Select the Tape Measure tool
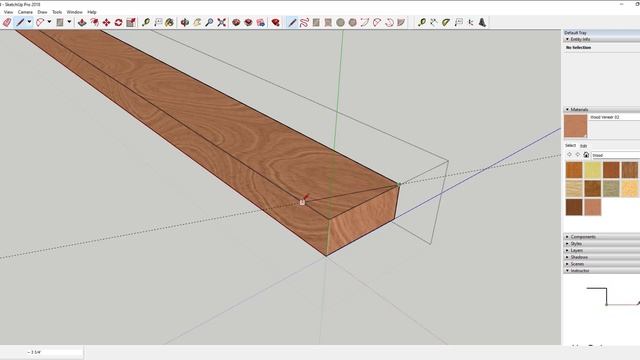The height and width of the screenshot is (360, 640). (x=146, y=22)
